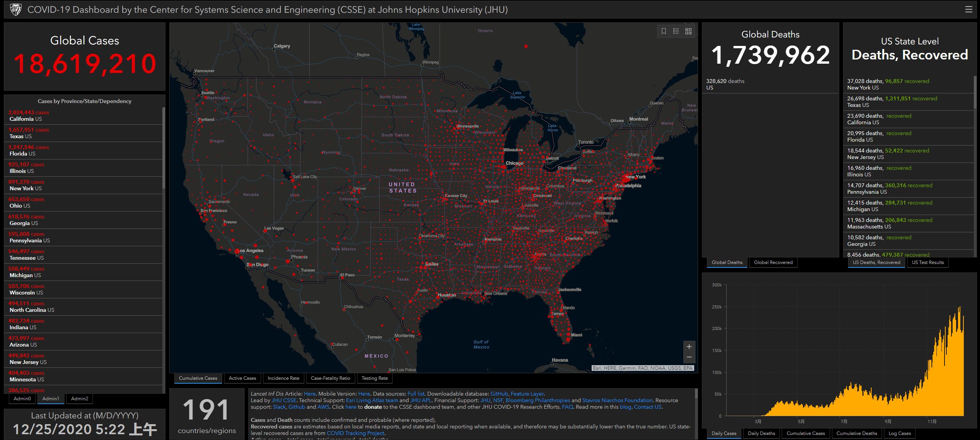Open the GitHub downloadable database link

(x=499, y=394)
